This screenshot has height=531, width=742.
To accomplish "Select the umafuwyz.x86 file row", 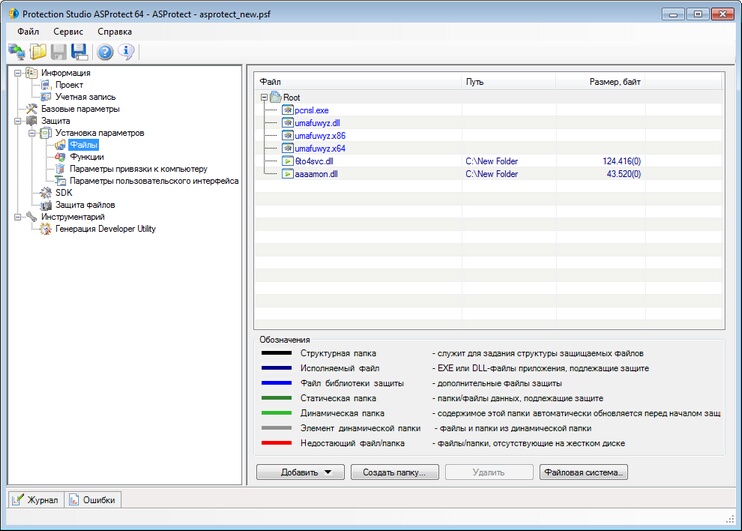I will tap(489, 135).
